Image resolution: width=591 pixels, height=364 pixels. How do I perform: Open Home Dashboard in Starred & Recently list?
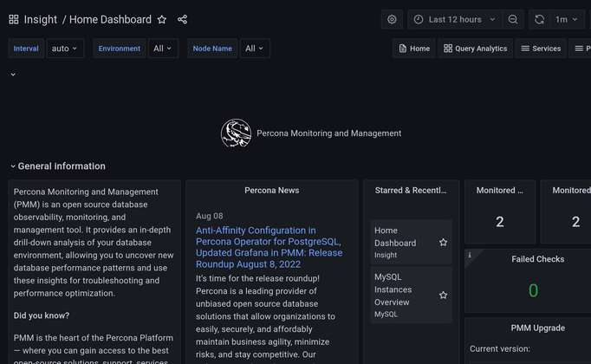coord(395,237)
